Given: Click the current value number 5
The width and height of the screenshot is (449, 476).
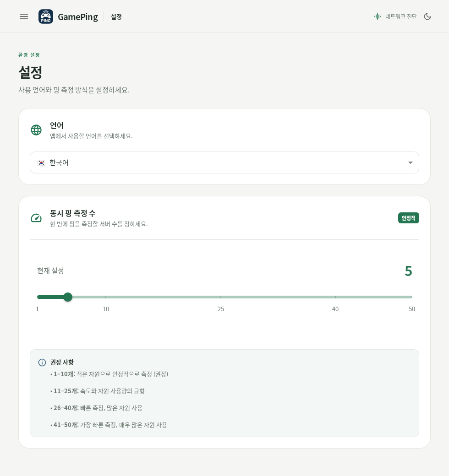Looking at the screenshot, I should point(408,271).
